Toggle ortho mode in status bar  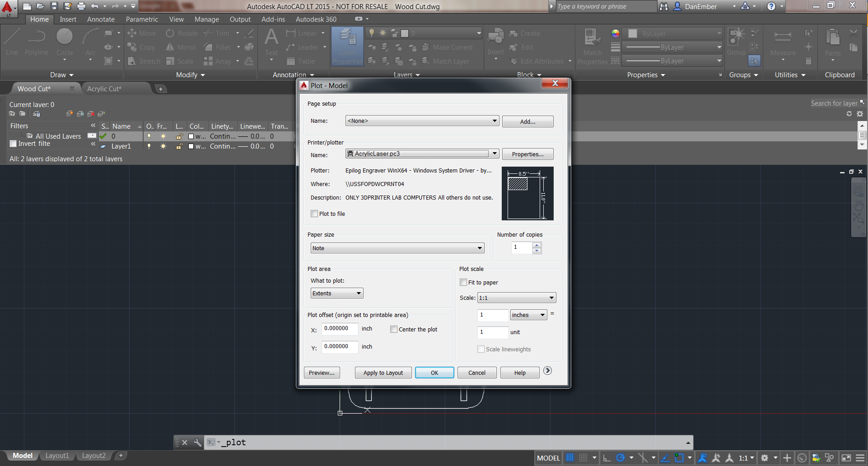pyautogui.click(x=607, y=458)
